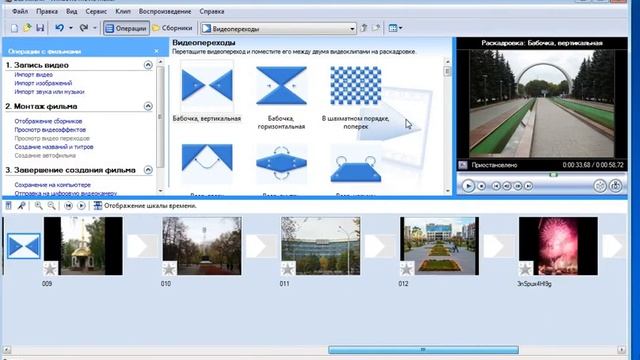
Task: Click the Просмотр видеоэффектов link
Action: tap(50, 130)
